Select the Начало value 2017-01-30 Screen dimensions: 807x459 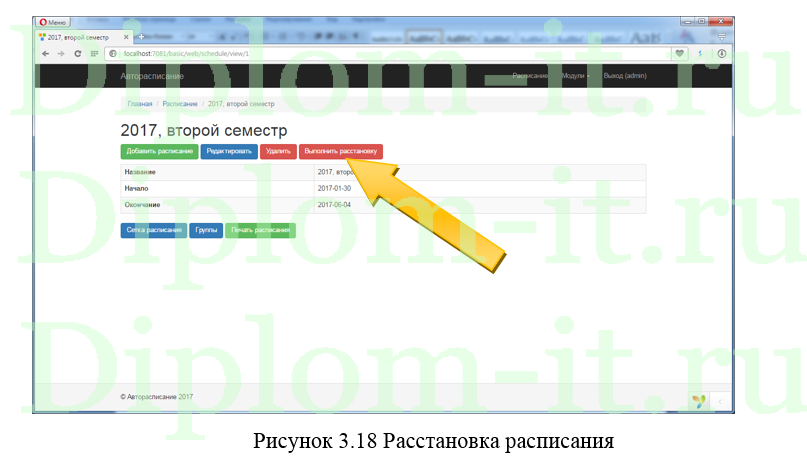[x=334, y=188]
